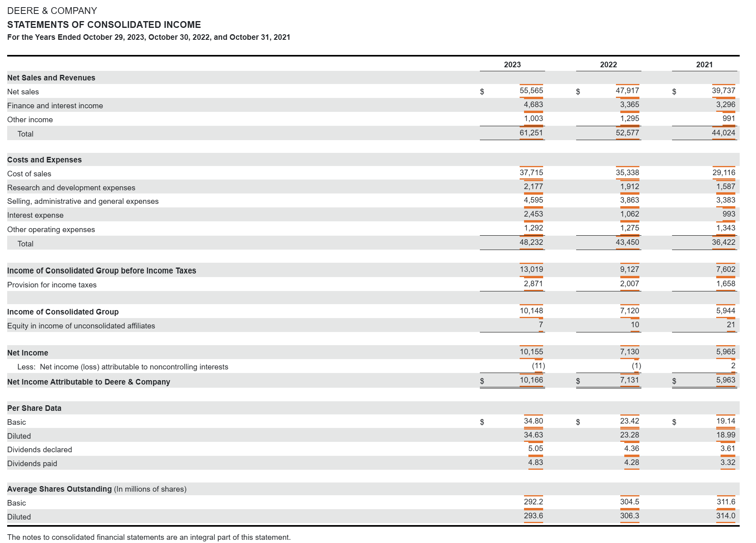Select the Basic earnings per share 34.80

tap(534, 421)
